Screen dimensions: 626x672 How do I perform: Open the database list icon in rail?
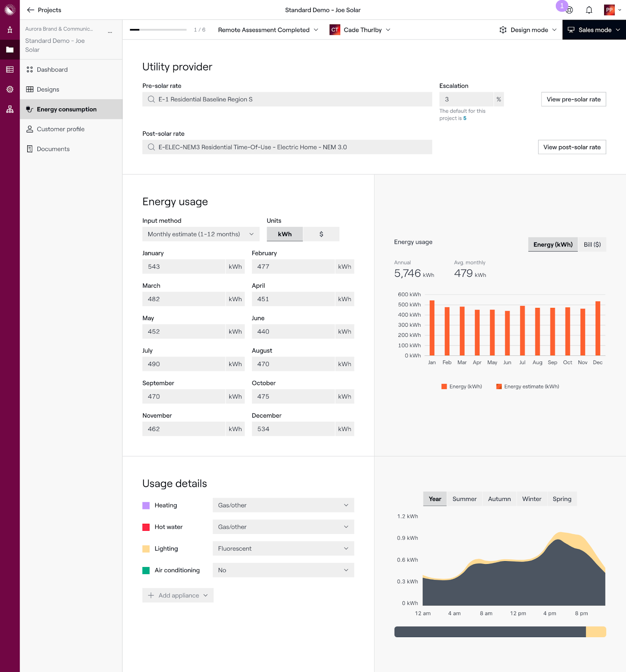(10, 70)
